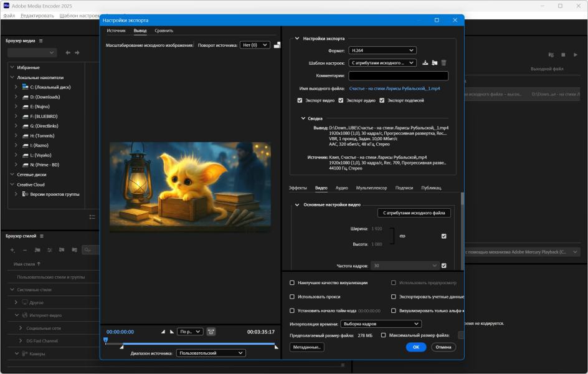
Task: Click the aspect ratio correction icon by zoom dropdown
Action: pyautogui.click(x=211, y=332)
